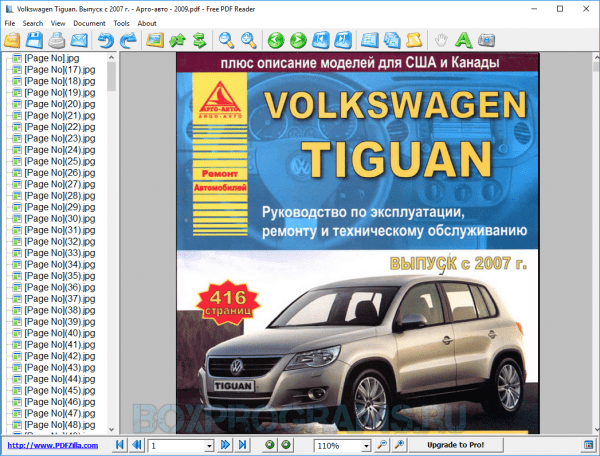This screenshot has width=600, height=456.
Task: Select [Page No](32).jpg in the list
Action: click(x=60, y=241)
